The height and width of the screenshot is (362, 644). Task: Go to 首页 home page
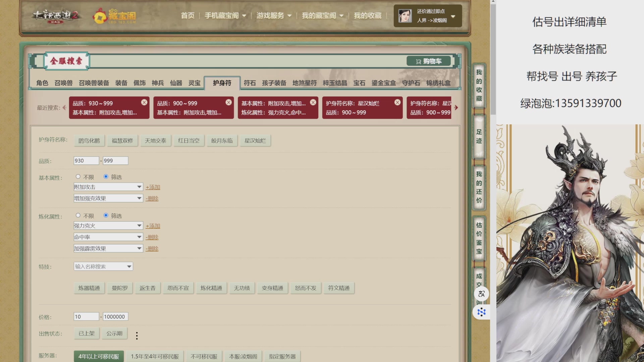click(187, 16)
